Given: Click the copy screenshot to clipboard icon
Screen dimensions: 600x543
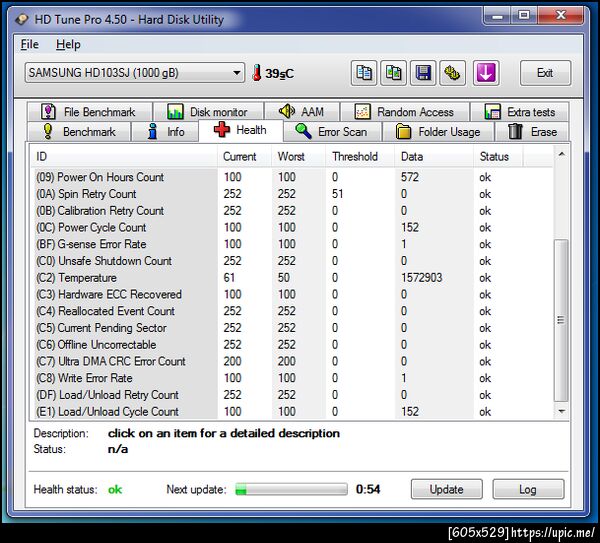Looking at the screenshot, I should 393,73.
